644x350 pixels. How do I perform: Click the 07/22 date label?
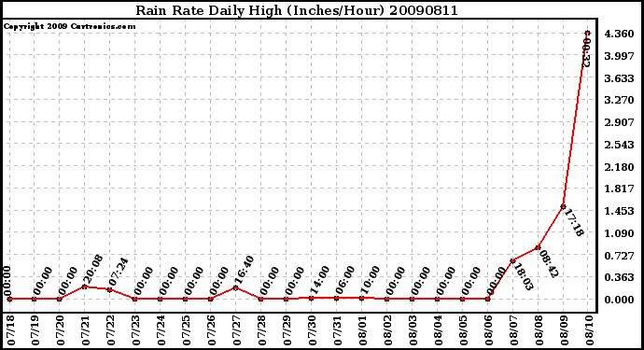click(111, 330)
